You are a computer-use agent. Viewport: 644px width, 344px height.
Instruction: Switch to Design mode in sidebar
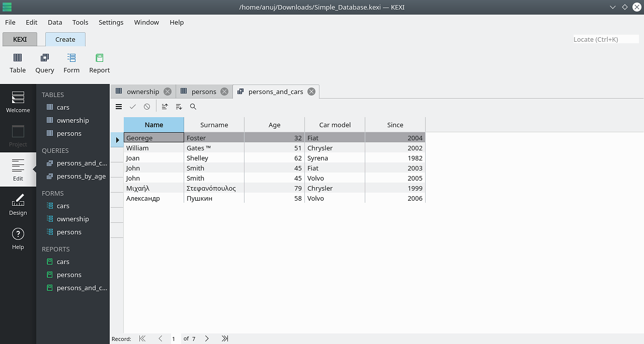point(18,204)
